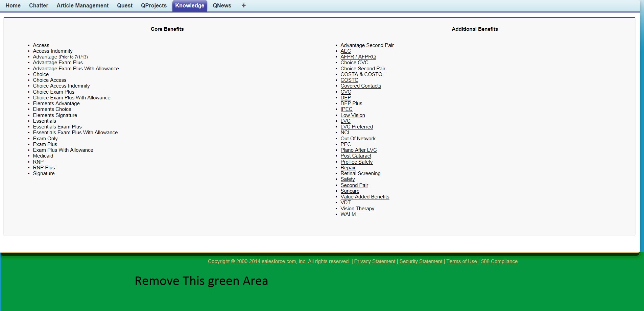Open the QProjects tab
The width and height of the screenshot is (644, 311).
point(153,5)
